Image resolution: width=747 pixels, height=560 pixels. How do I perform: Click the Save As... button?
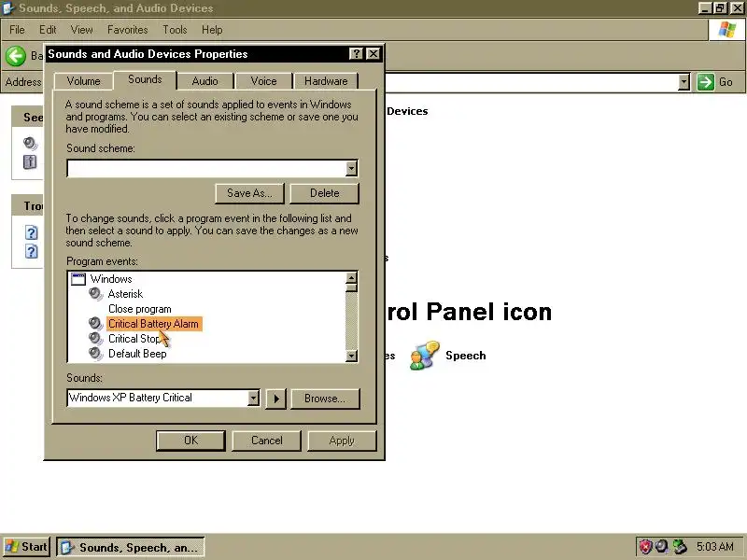pyautogui.click(x=249, y=193)
